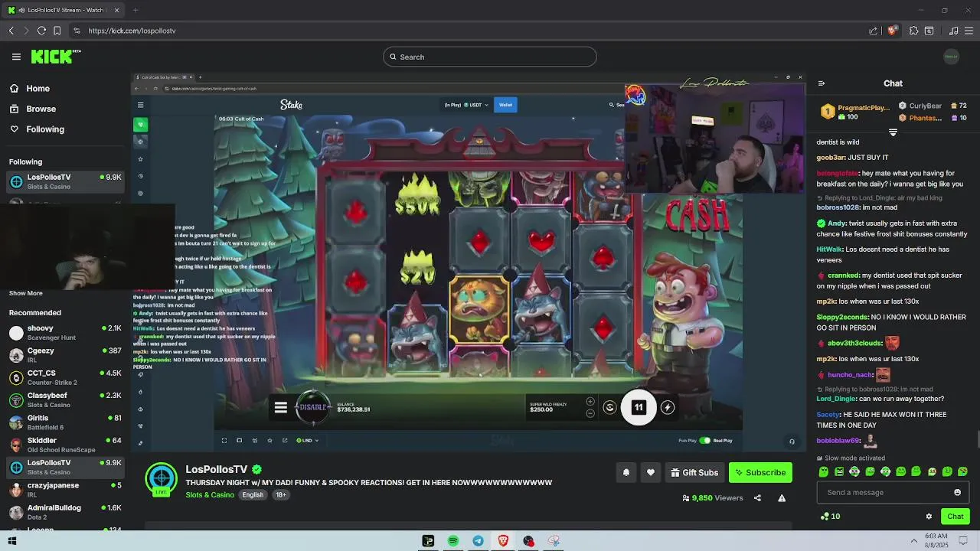Viewport: 980px width, 551px height.
Task: Report stream with warning triangle icon
Action: tap(782, 498)
